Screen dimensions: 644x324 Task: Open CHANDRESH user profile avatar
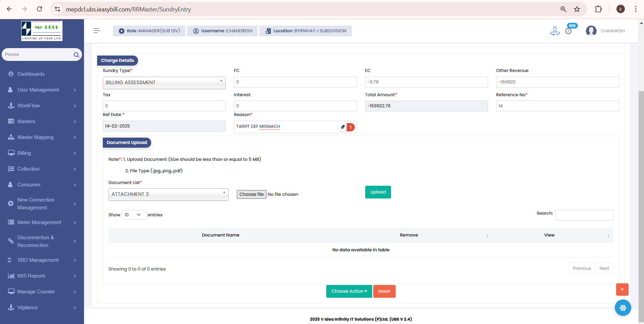(591, 31)
